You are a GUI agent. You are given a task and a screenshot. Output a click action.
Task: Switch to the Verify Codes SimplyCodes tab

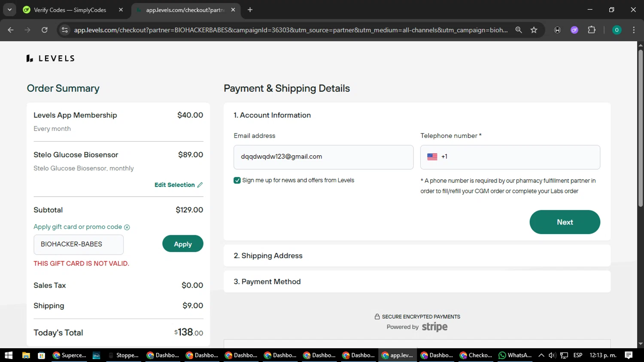73,9
